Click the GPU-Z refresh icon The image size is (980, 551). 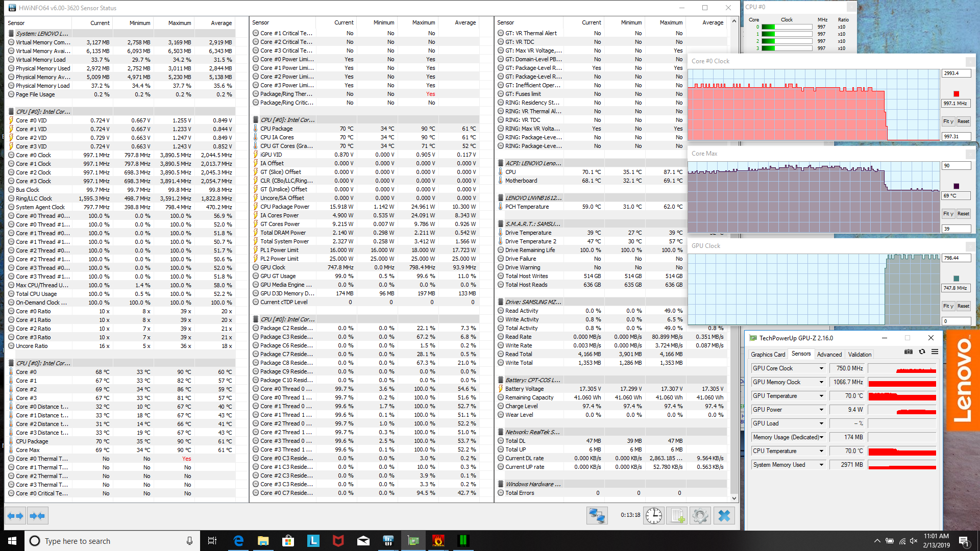tap(922, 352)
